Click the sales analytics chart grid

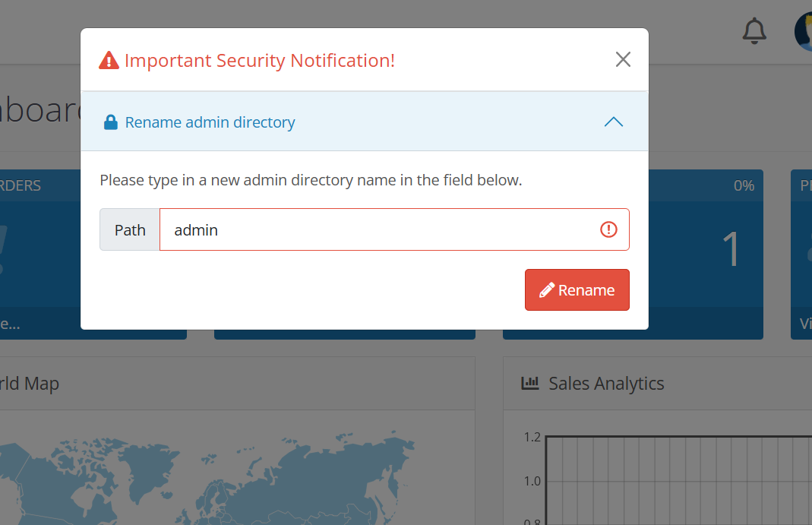(x=679, y=480)
